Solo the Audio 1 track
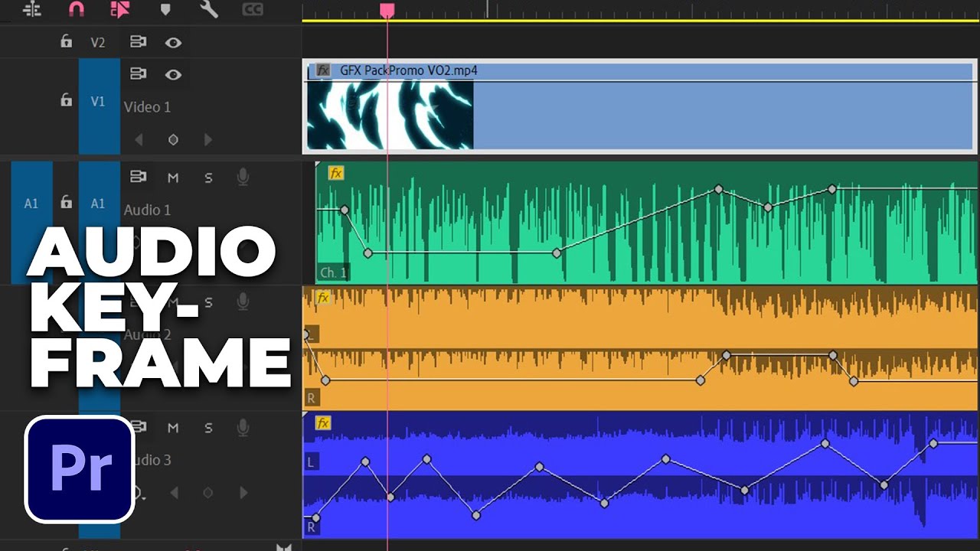Screen dimensions: 980x551 pyautogui.click(x=208, y=178)
